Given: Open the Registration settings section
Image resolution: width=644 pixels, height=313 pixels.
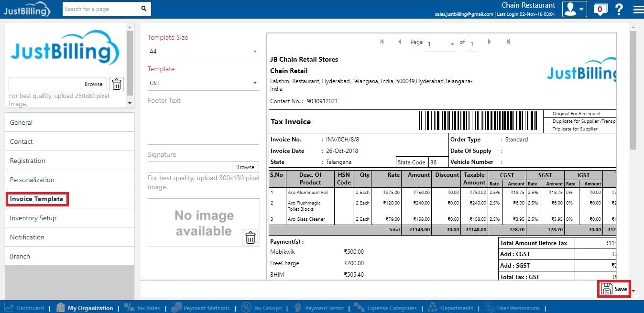Looking at the screenshot, I should click(x=69, y=161).
